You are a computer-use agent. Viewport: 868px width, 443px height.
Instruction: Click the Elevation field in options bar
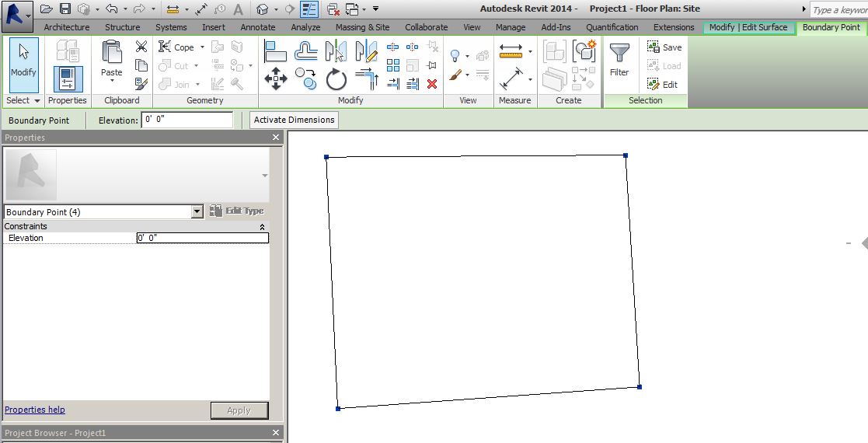187,120
